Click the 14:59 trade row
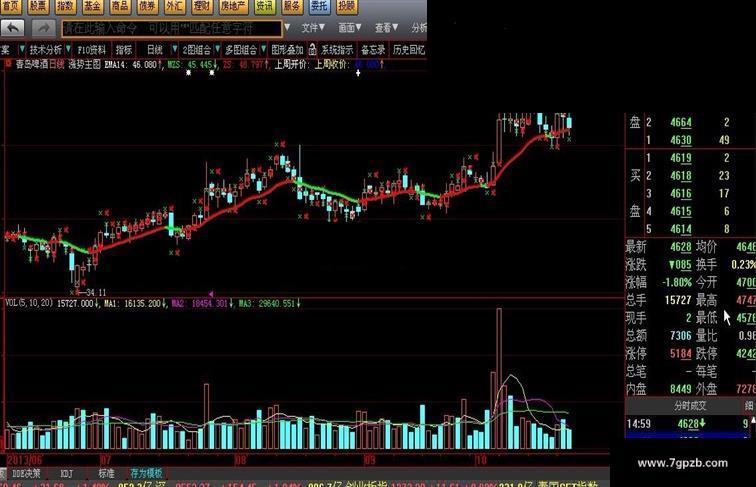756x487 pixels. click(690, 424)
